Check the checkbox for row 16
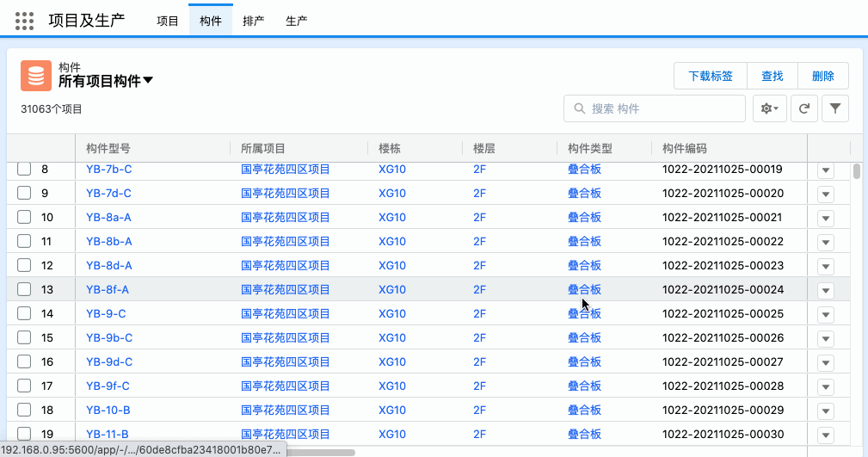This screenshot has width=868, height=457. (x=24, y=361)
